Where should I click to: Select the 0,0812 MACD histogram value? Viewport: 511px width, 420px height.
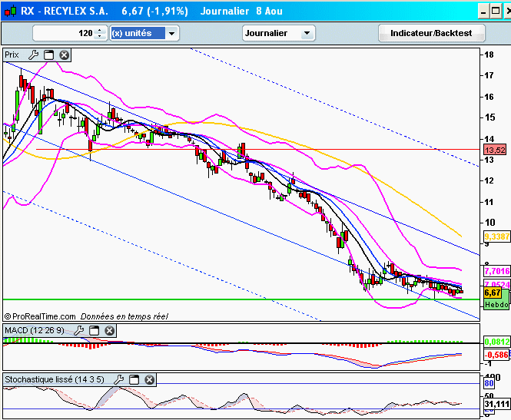pyautogui.click(x=496, y=342)
